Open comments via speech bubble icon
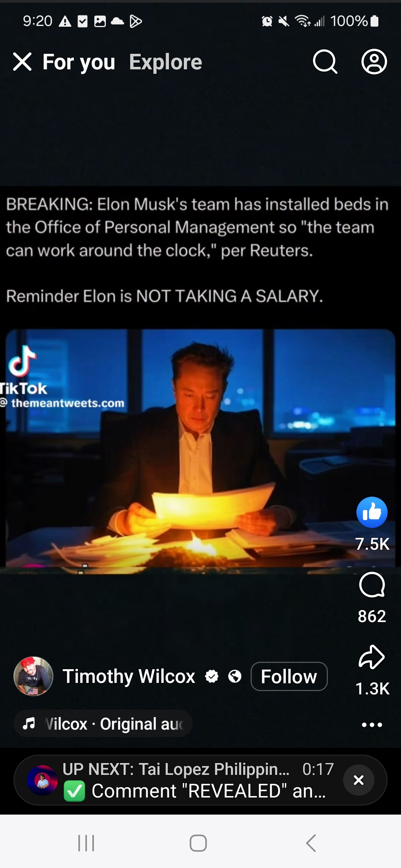This screenshot has width=401, height=868. (x=372, y=585)
